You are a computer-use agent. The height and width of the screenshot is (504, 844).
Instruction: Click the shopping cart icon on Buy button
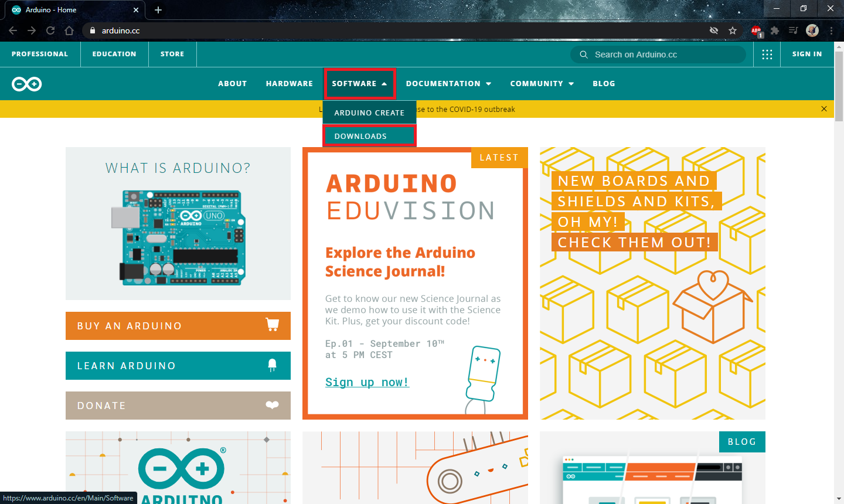(x=272, y=324)
